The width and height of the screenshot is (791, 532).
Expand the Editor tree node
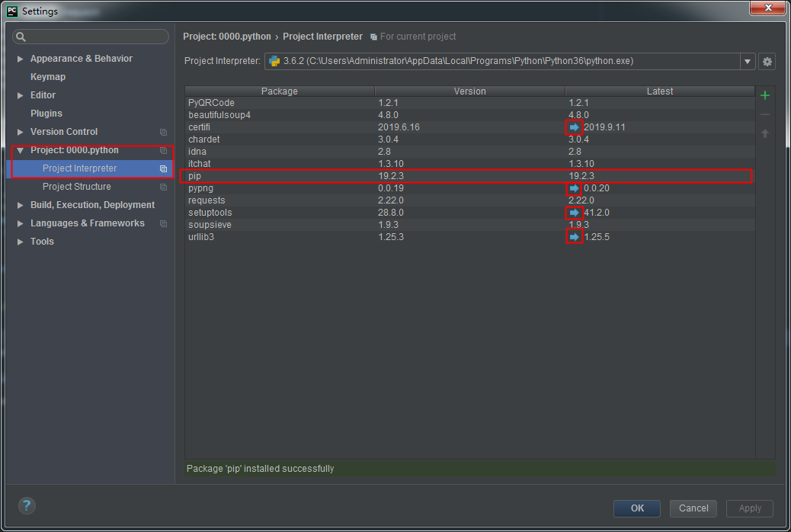click(x=19, y=95)
